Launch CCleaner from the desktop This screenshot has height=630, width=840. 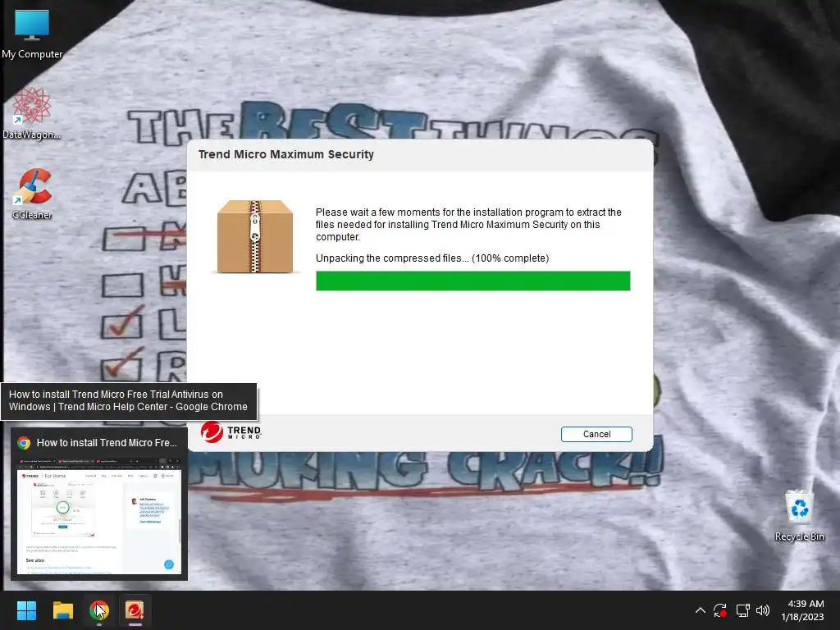32,194
